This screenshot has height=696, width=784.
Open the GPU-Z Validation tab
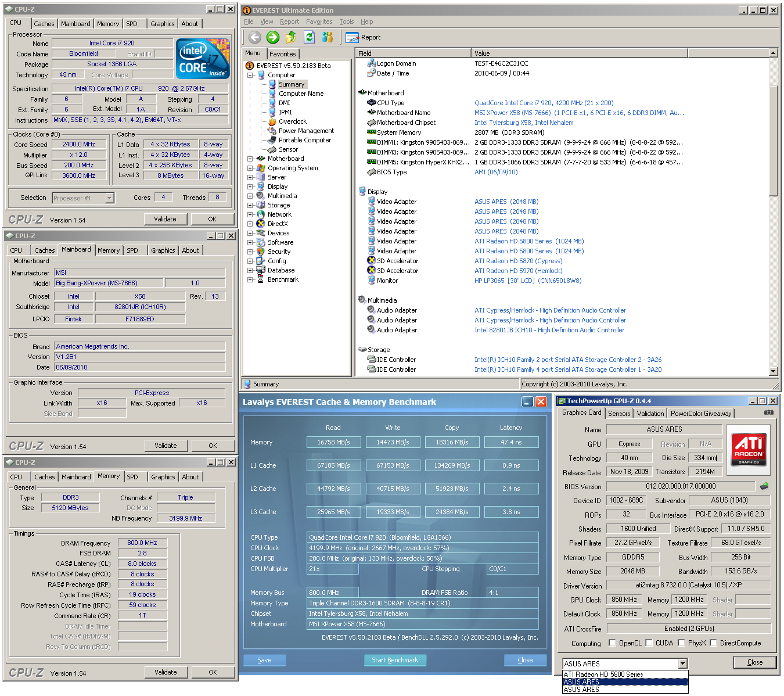(650, 414)
